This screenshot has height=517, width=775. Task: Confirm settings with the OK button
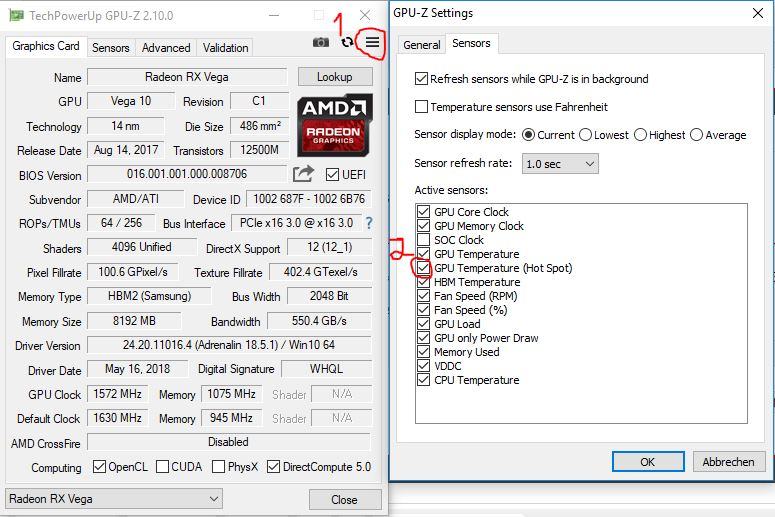648,462
